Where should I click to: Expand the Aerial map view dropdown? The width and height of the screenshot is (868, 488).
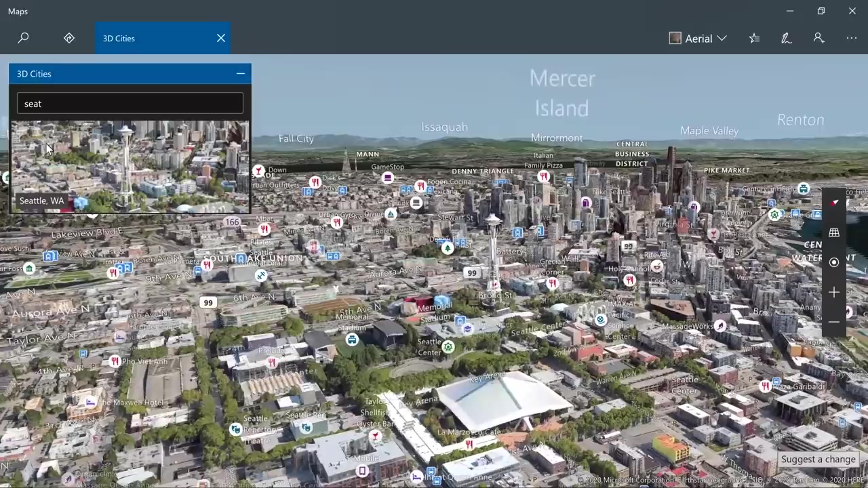pyautogui.click(x=698, y=39)
